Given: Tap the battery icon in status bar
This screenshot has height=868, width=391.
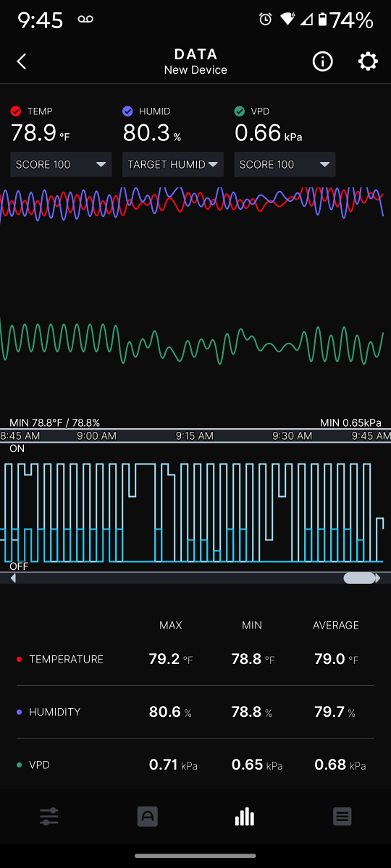Looking at the screenshot, I should coord(323,20).
